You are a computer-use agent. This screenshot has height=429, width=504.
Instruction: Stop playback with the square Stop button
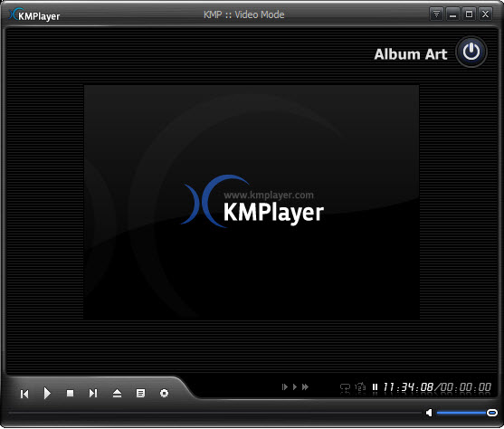pos(70,394)
